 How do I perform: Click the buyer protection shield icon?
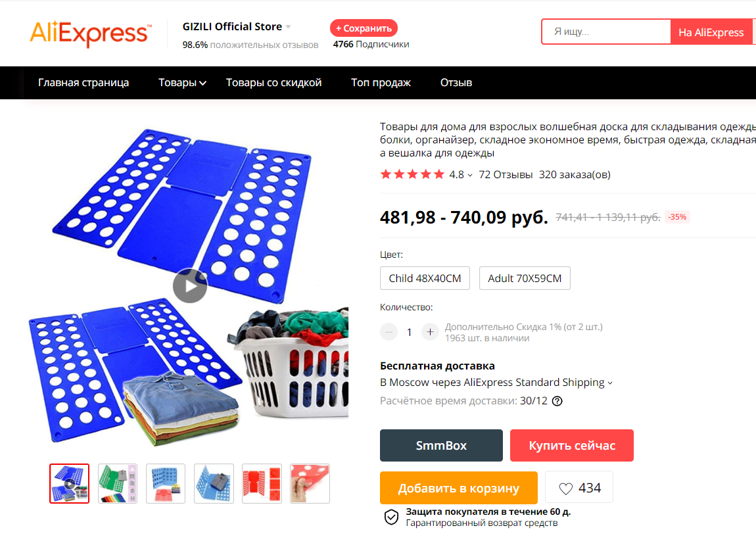(391, 517)
